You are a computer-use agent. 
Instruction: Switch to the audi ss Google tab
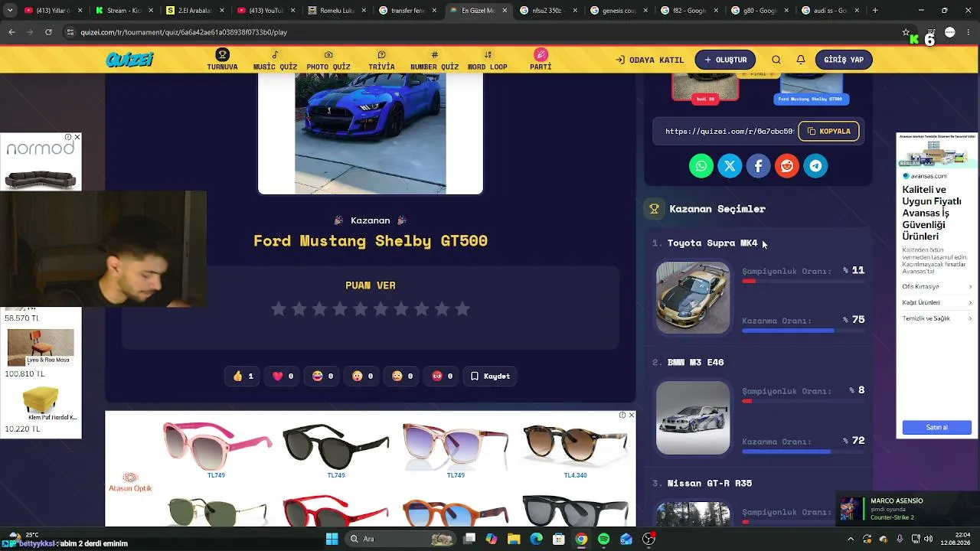830,11
